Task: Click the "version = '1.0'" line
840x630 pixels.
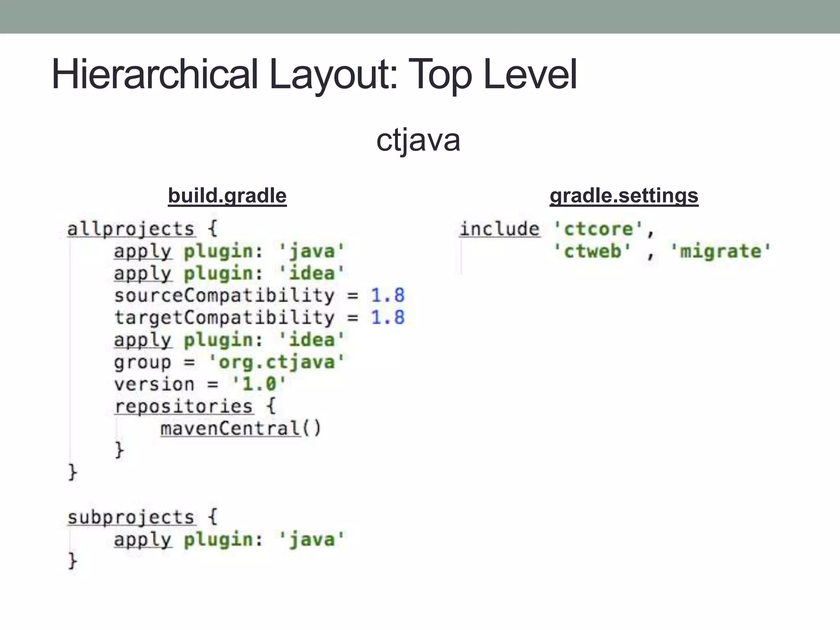Action: coord(200,384)
